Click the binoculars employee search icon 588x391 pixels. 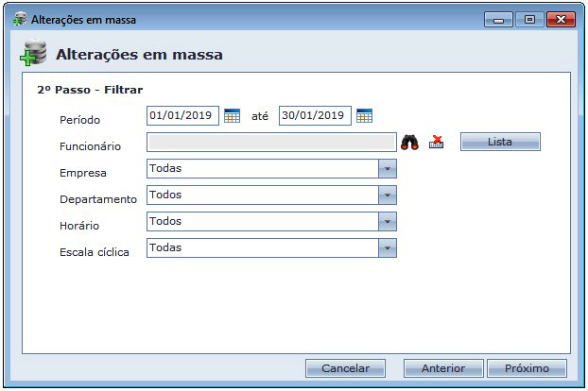click(409, 143)
